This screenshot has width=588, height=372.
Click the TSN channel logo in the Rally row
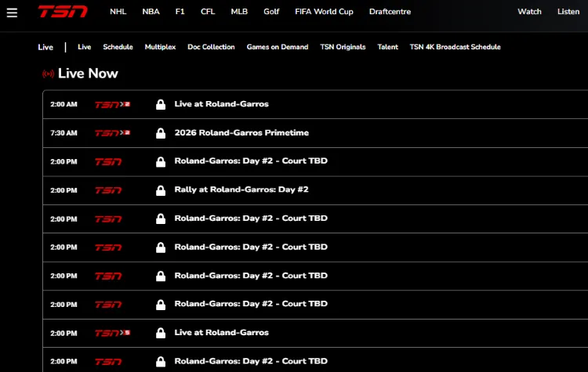coord(108,190)
